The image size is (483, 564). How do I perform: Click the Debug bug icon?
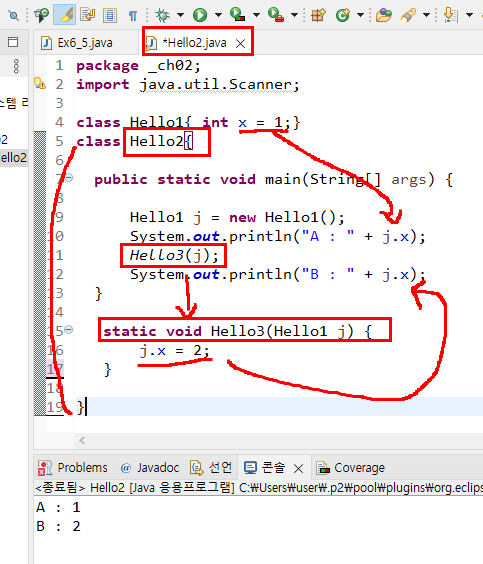tap(162, 15)
